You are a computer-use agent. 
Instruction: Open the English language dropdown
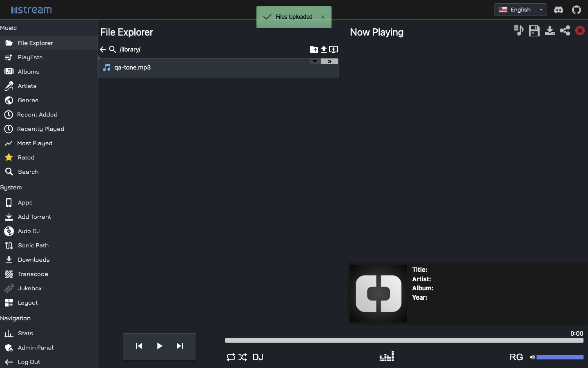(520, 10)
